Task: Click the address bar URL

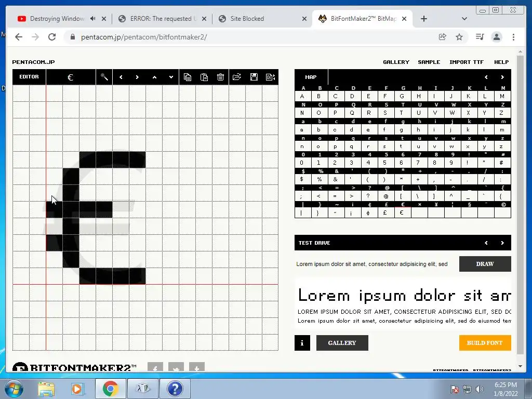Action: click(x=144, y=37)
